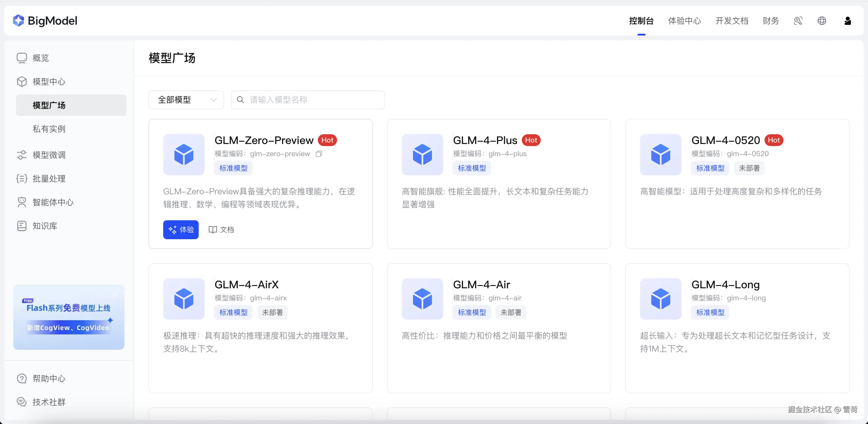Open the 文档 link for GLM-Zero-Preview
868x424 pixels.
click(221, 230)
